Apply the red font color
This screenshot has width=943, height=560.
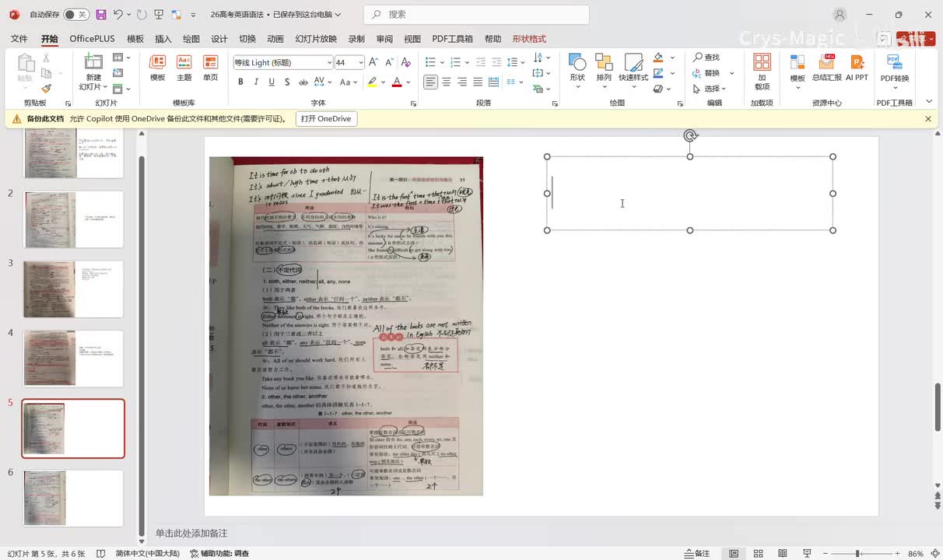[397, 82]
